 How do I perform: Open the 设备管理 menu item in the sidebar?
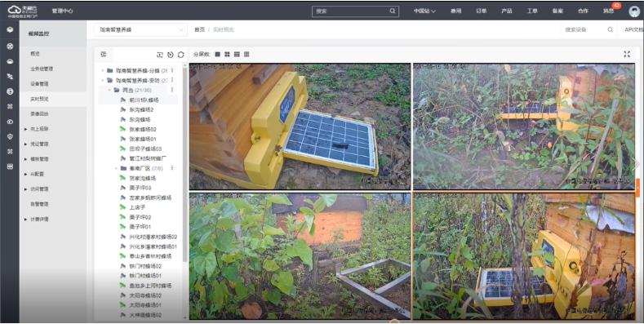click(x=39, y=84)
